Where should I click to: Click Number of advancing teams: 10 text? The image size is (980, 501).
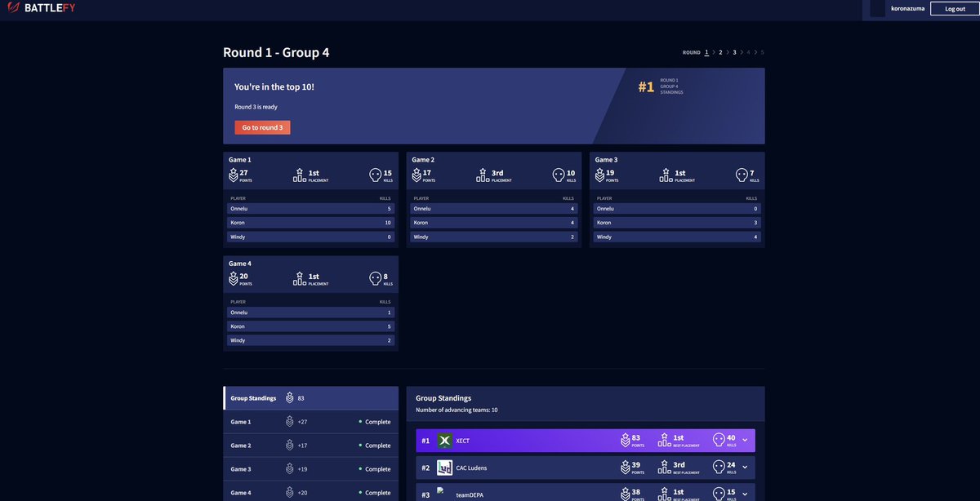pos(457,410)
